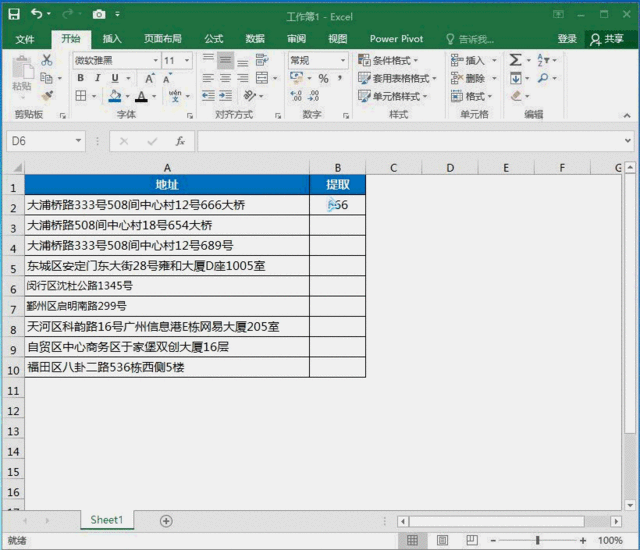
Task: Select the Sheet1 tab
Action: (107, 520)
